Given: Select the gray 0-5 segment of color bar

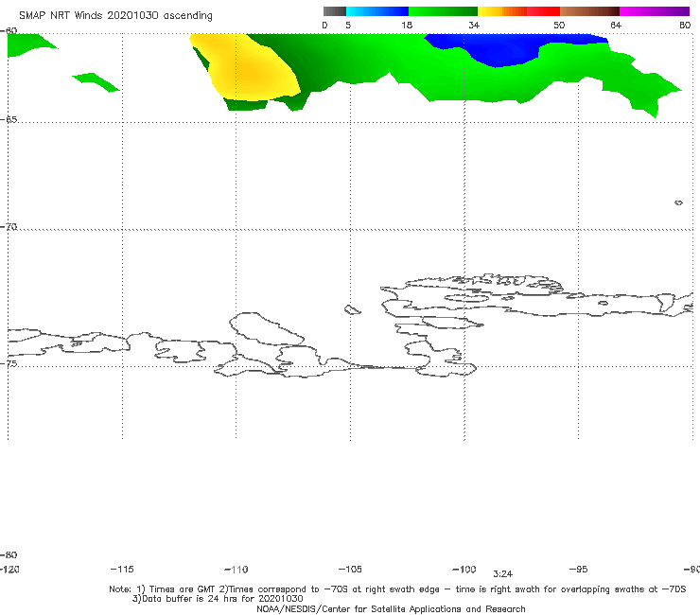Looking at the screenshot, I should pyautogui.click(x=334, y=11).
